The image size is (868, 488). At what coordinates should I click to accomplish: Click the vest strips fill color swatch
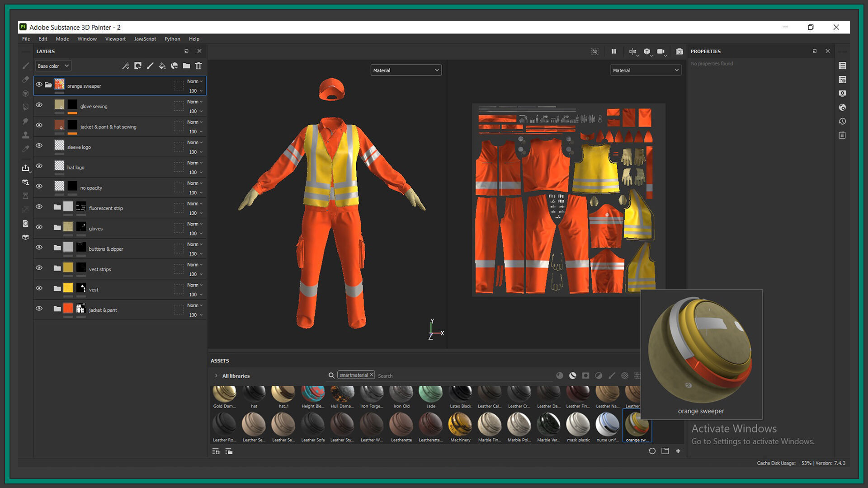tap(68, 268)
